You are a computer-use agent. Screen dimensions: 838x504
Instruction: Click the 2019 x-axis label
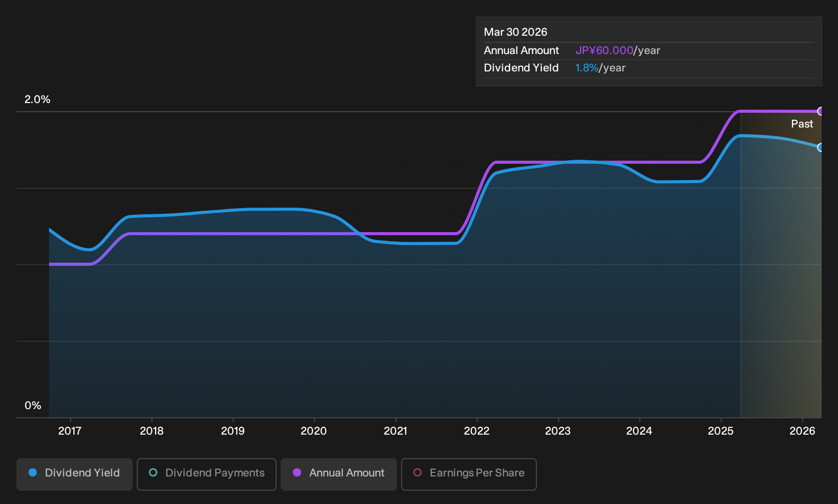[x=233, y=431]
